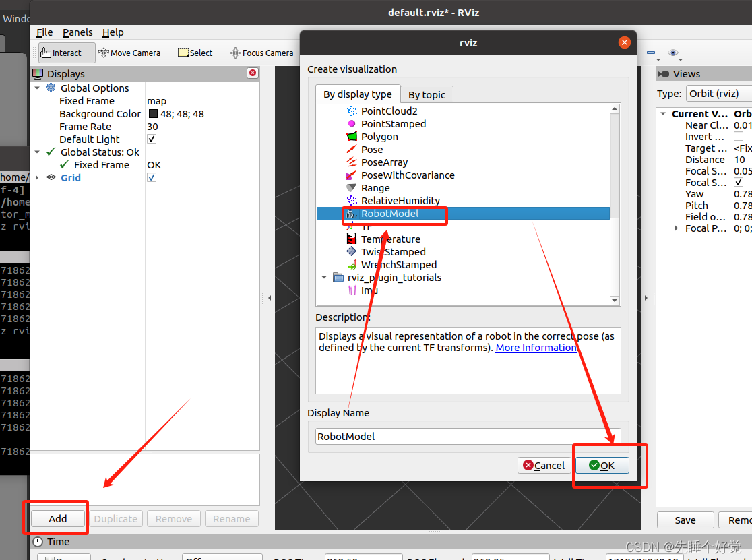This screenshot has width=752, height=560.
Task: Toggle the Default Light checkbox
Action: point(152,139)
